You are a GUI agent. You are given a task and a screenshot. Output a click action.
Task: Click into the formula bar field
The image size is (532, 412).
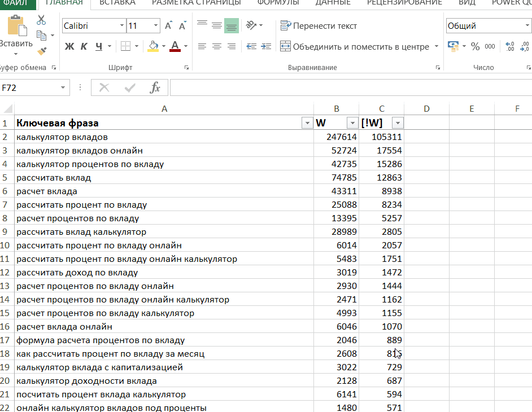[x=351, y=88]
